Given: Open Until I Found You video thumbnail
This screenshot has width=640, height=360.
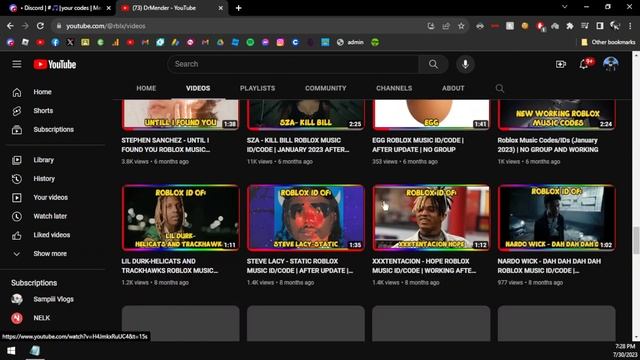Looking at the screenshot, I should coord(180,114).
